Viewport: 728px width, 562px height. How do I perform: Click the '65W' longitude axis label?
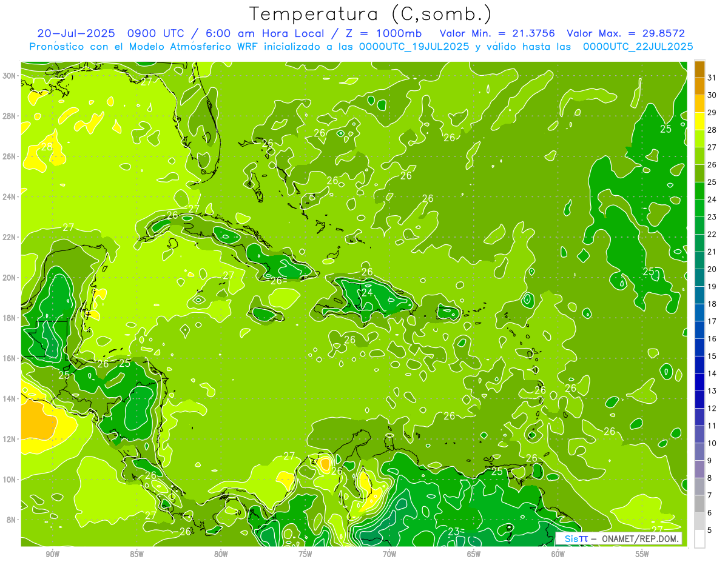[474, 554]
